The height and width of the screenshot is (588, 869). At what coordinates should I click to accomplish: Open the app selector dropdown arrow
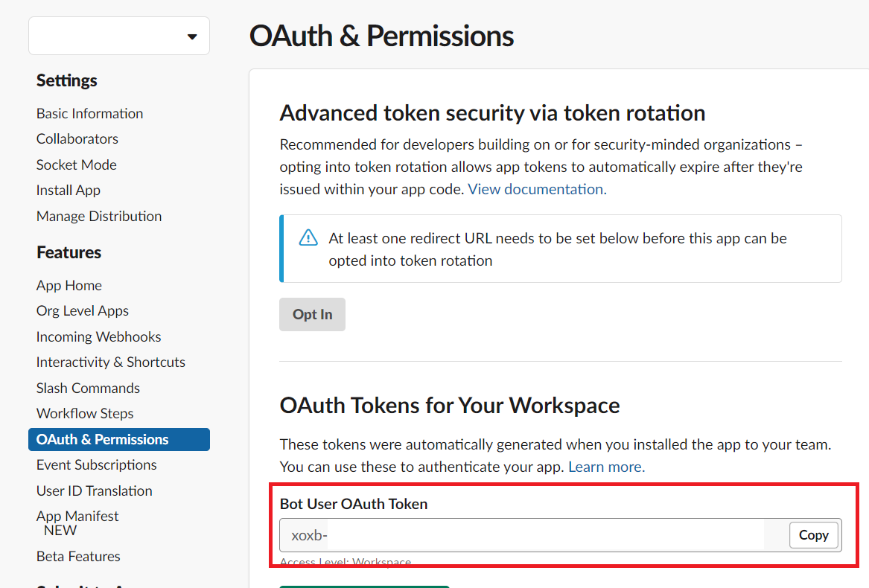[192, 37]
